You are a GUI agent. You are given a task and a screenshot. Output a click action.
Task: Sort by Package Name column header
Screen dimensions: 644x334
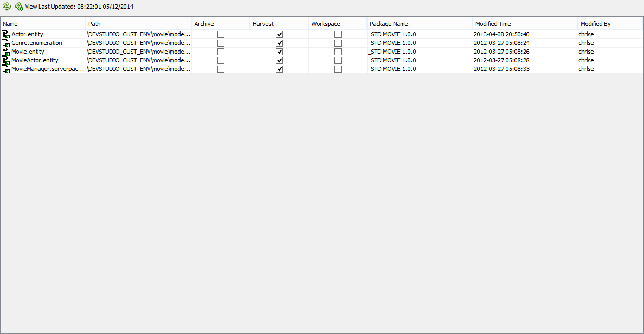(420, 24)
